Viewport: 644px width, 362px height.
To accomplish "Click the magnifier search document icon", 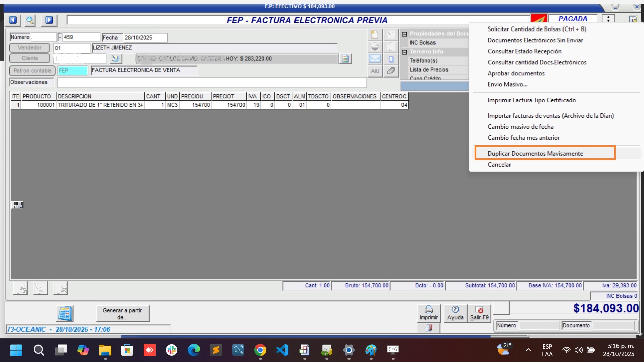I will pyautogui.click(x=30, y=20).
